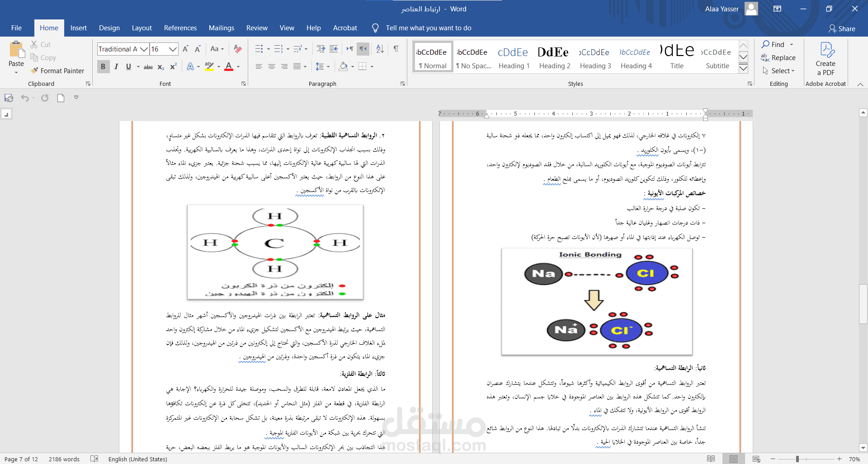Apply superscript x2 formatting

(173, 67)
